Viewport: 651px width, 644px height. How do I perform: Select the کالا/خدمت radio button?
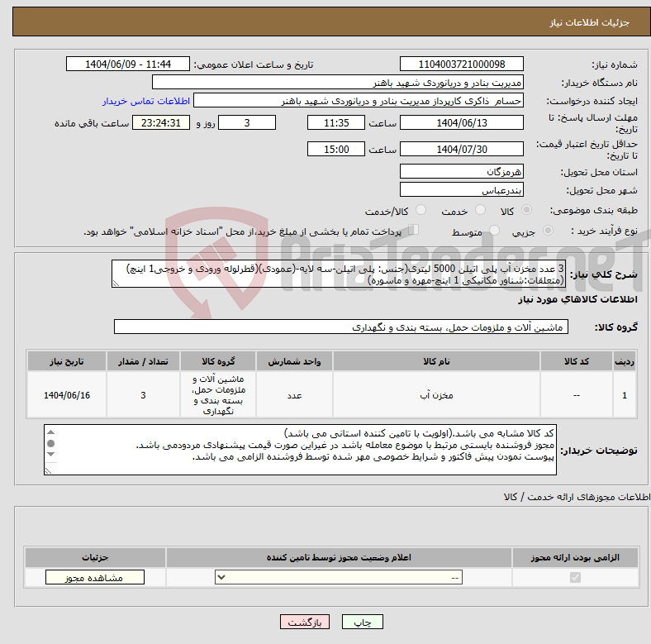point(421,210)
